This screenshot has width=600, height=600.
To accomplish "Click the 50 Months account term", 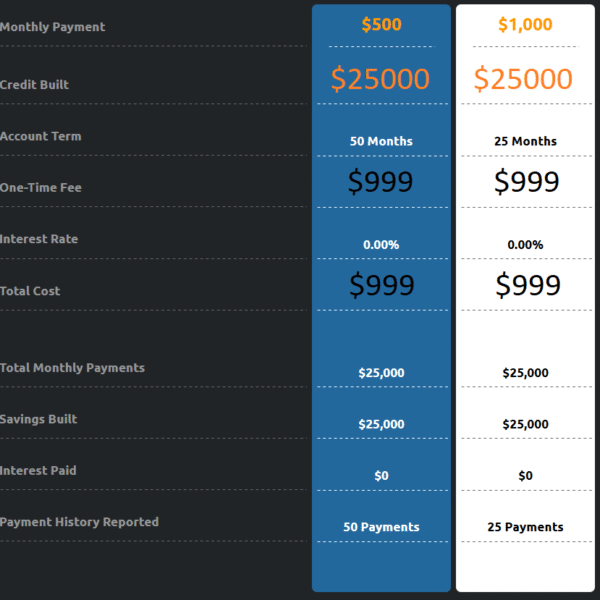I will click(381, 141).
